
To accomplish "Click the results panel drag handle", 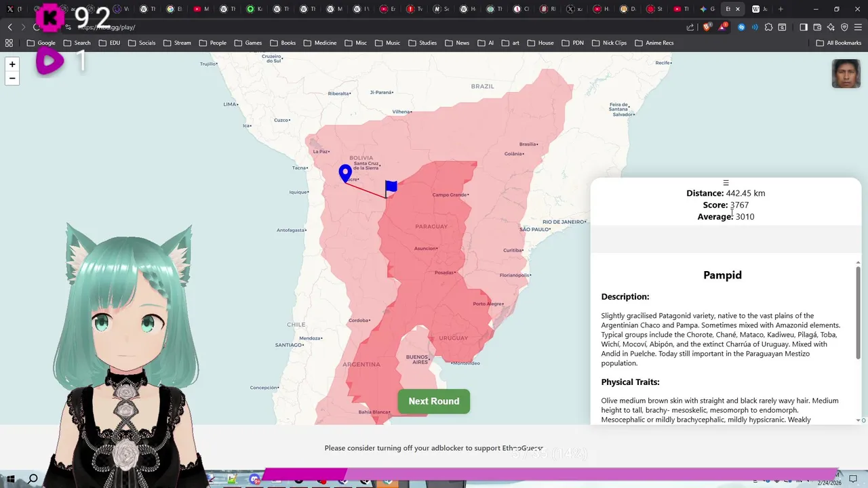I will tap(726, 183).
